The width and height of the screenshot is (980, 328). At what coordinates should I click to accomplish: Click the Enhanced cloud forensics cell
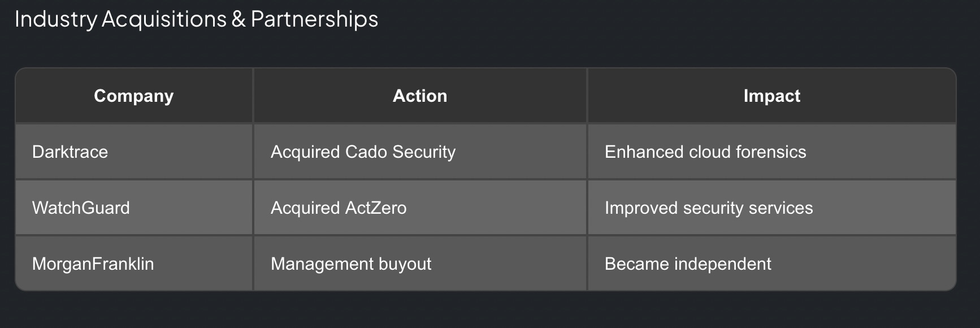[x=771, y=152]
